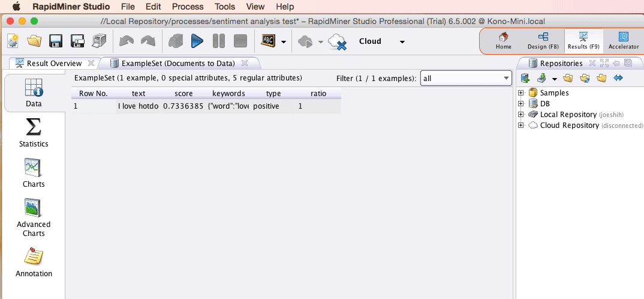Open the Filter dropdown showing all

pos(466,78)
